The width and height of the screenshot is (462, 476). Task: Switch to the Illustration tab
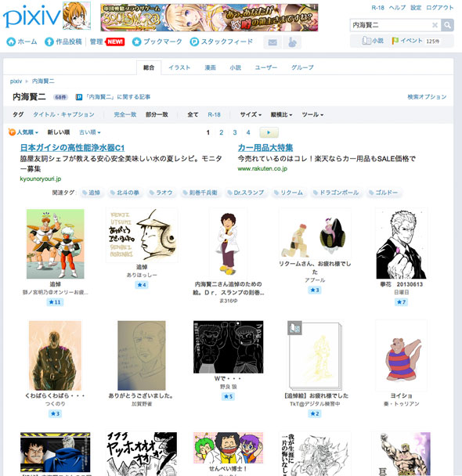point(179,67)
